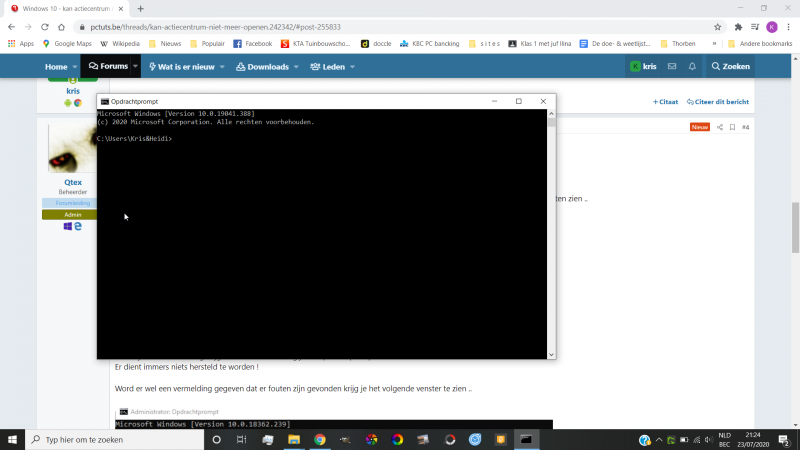Click the share icon on post #4
The height and width of the screenshot is (450, 800).
720,127
